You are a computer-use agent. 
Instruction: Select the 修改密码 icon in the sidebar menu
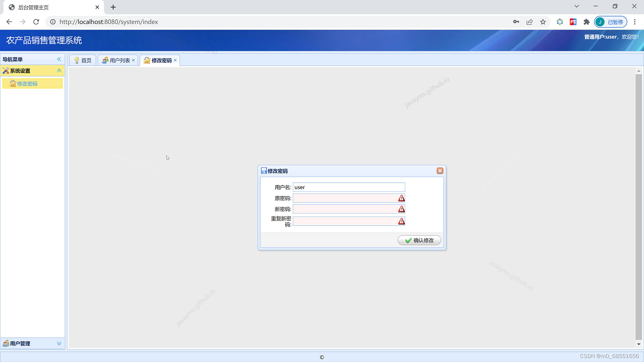13,83
